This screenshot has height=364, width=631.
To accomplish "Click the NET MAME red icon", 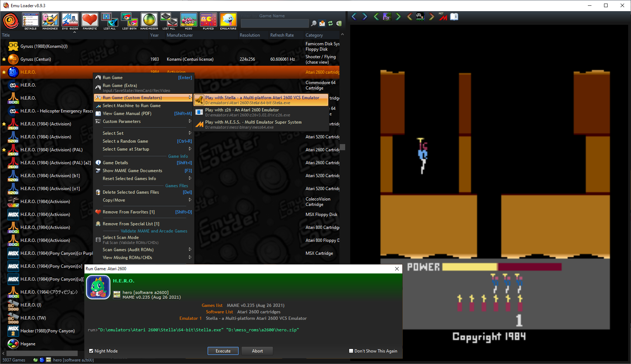I will tap(443, 17).
